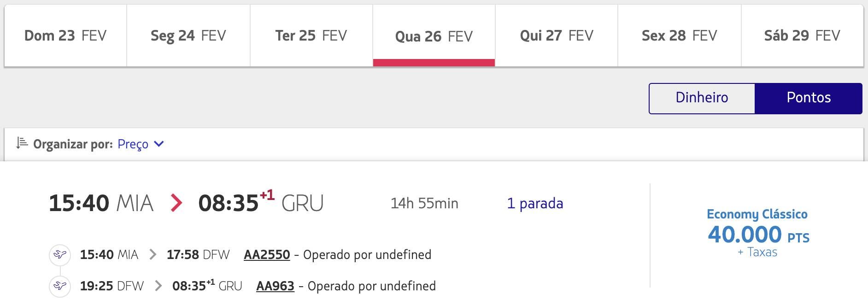Image resolution: width=868 pixels, height=306 pixels.
Task: Select the Seg 24 FEV date tab
Action: [x=188, y=36]
